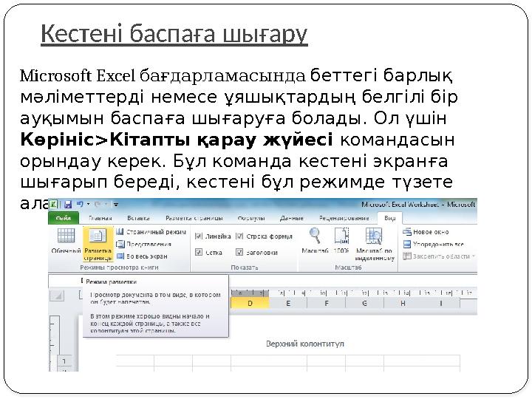Switch to the Данные tab
Image resolution: width=532 pixels, height=399 pixels.
291,218
